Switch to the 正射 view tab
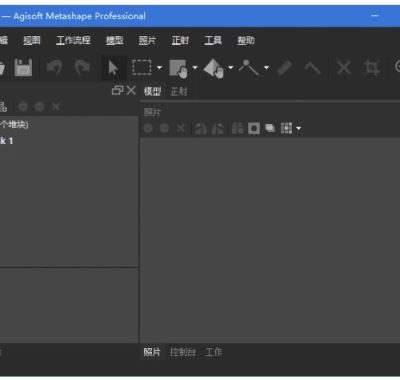Screen dimensions: 400x380 pos(179,91)
